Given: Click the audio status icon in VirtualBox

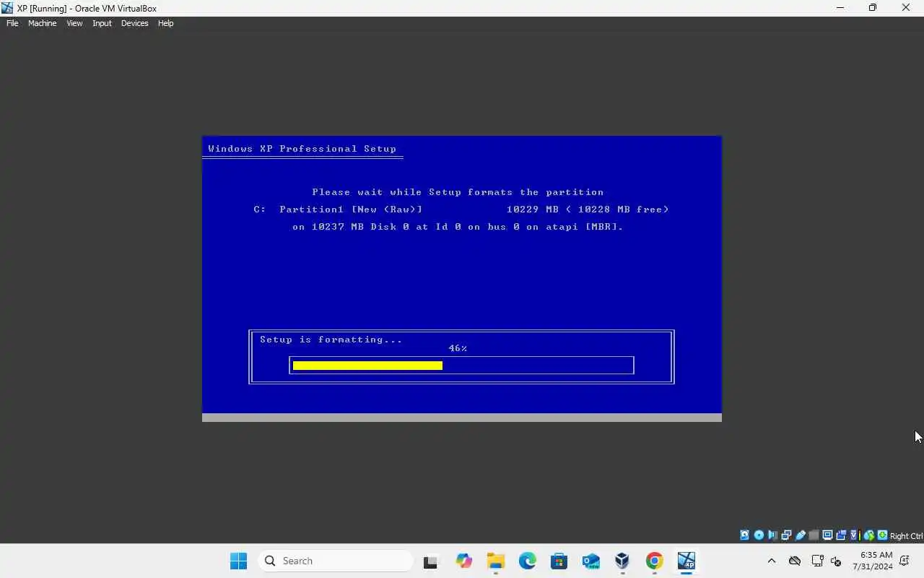Looking at the screenshot, I should (x=772, y=535).
